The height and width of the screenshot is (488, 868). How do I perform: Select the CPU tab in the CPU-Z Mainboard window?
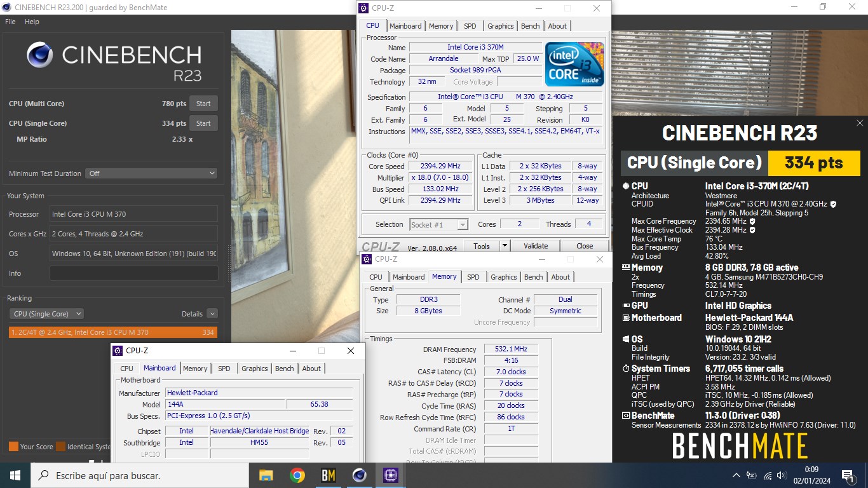pos(127,369)
